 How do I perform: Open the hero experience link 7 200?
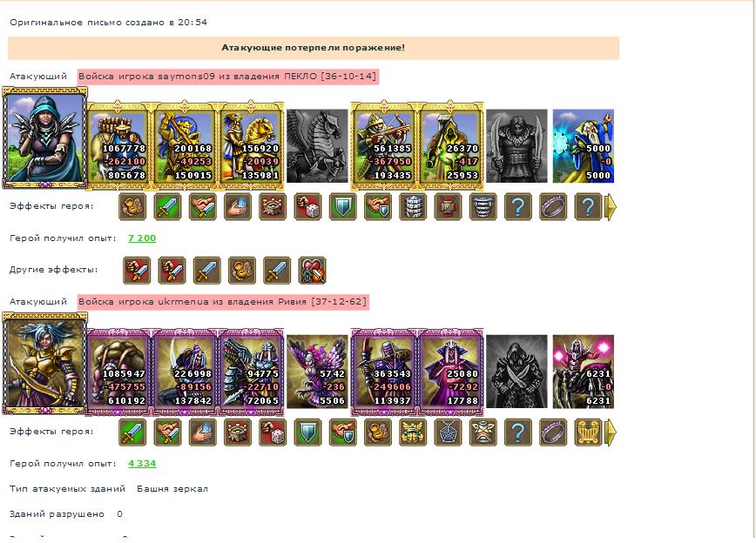click(142, 238)
